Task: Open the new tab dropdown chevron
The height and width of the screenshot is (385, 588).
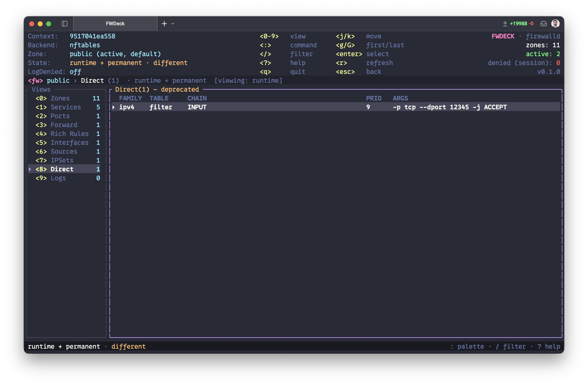Action: coord(173,24)
